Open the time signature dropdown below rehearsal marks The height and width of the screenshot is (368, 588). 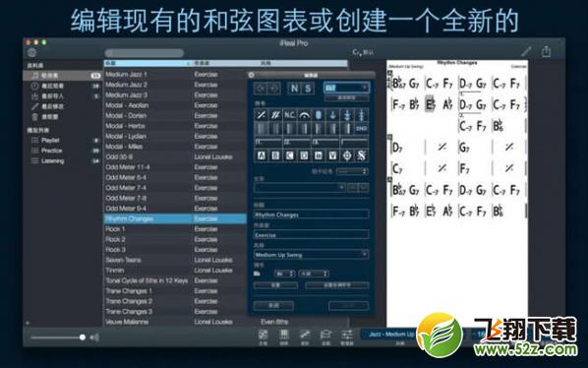(352, 171)
